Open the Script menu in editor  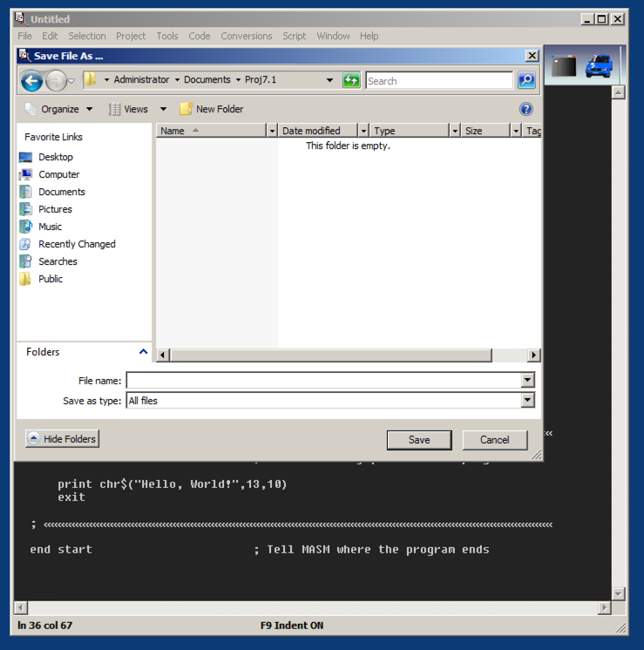point(294,36)
